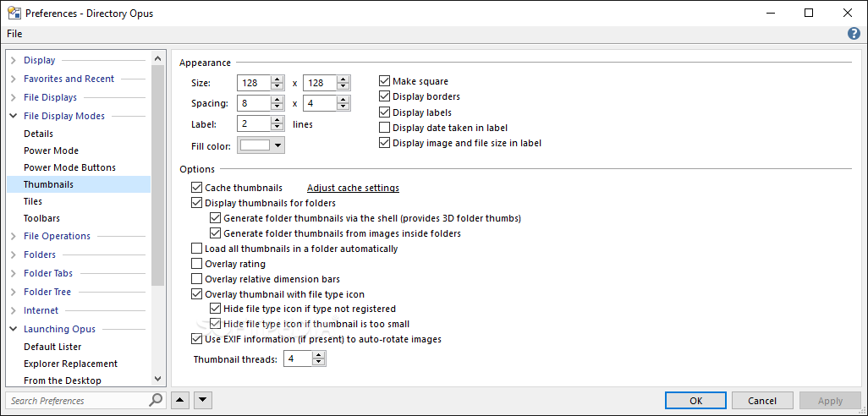Expand File Operations category

(14, 236)
